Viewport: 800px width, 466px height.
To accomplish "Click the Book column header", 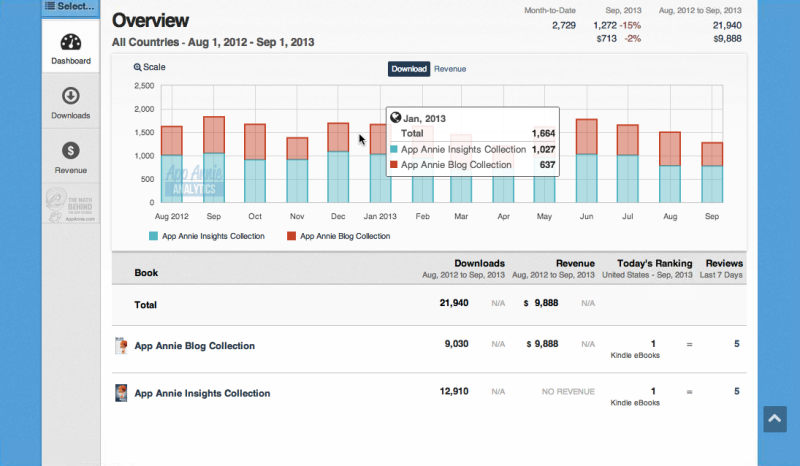I will click(146, 273).
